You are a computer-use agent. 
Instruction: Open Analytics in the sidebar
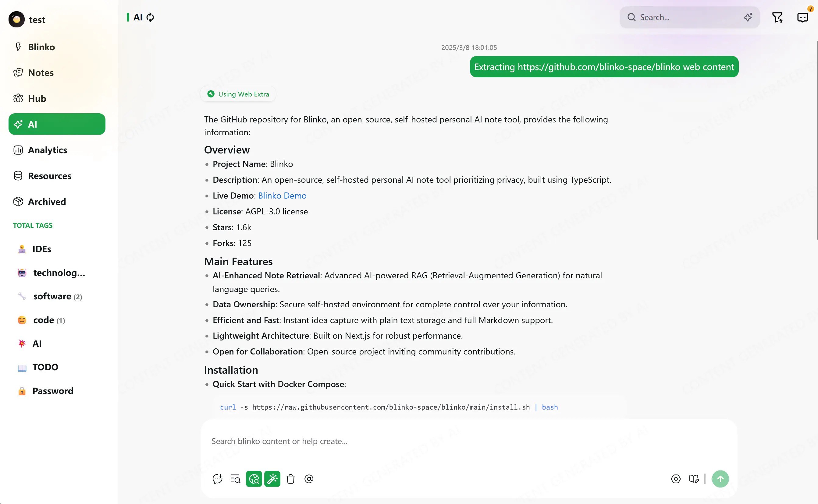pyautogui.click(x=57, y=150)
